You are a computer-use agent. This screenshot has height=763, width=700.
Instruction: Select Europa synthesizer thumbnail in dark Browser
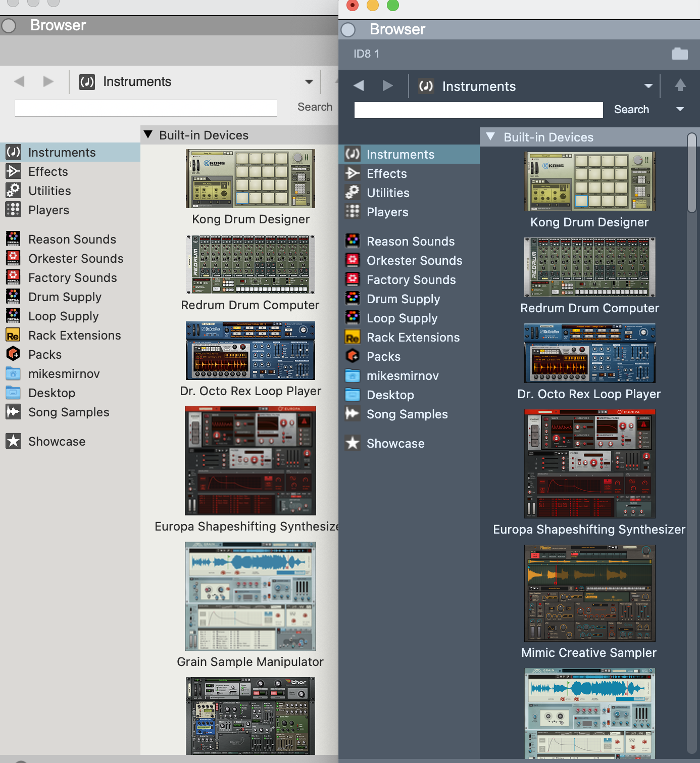click(590, 464)
